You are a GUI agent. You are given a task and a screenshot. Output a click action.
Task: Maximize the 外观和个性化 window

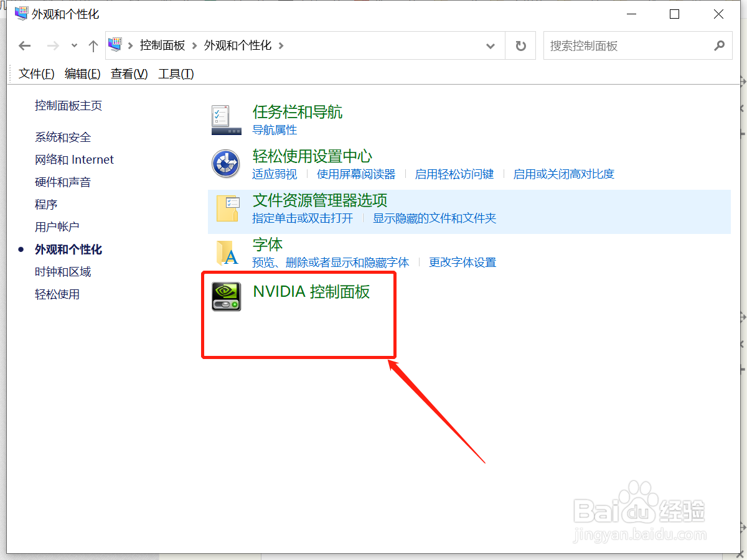pos(674,14)
